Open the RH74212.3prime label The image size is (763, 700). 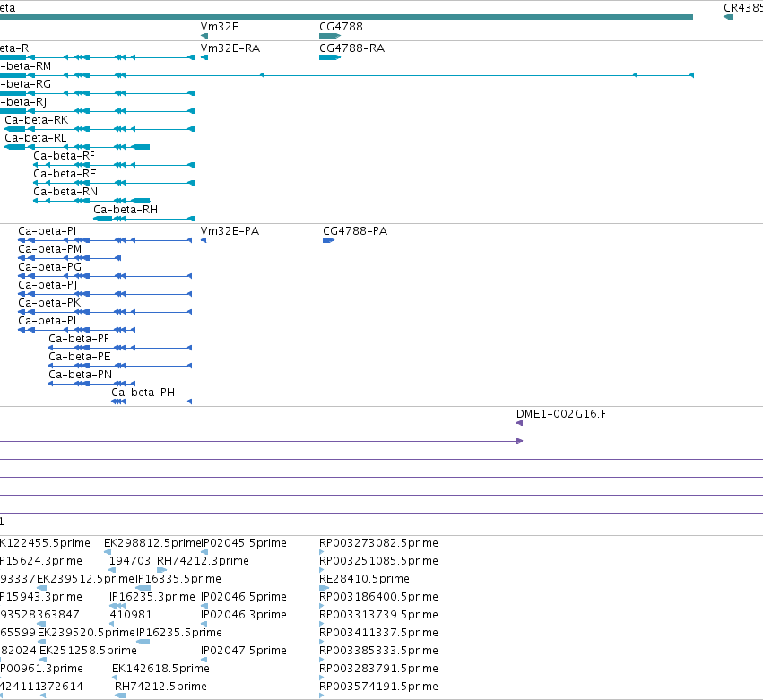click(203, 561)
